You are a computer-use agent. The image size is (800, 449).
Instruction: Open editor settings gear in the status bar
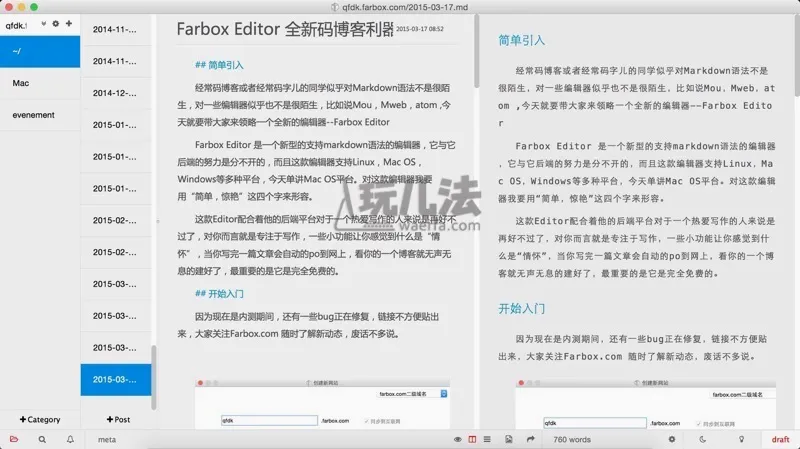click(672, 439)
